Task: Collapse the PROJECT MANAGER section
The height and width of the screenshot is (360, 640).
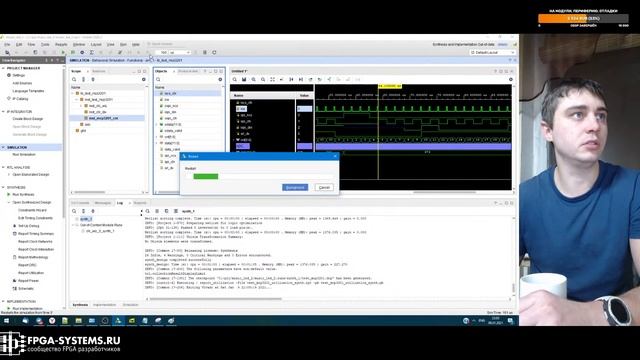Action: tap(3, 68)
